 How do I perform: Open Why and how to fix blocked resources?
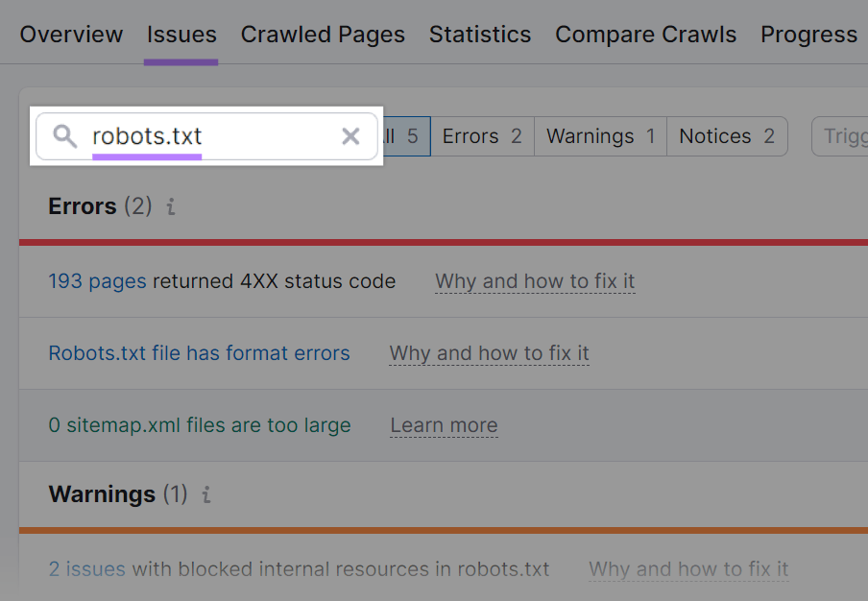pyautogui.click(x=688, y=569)
